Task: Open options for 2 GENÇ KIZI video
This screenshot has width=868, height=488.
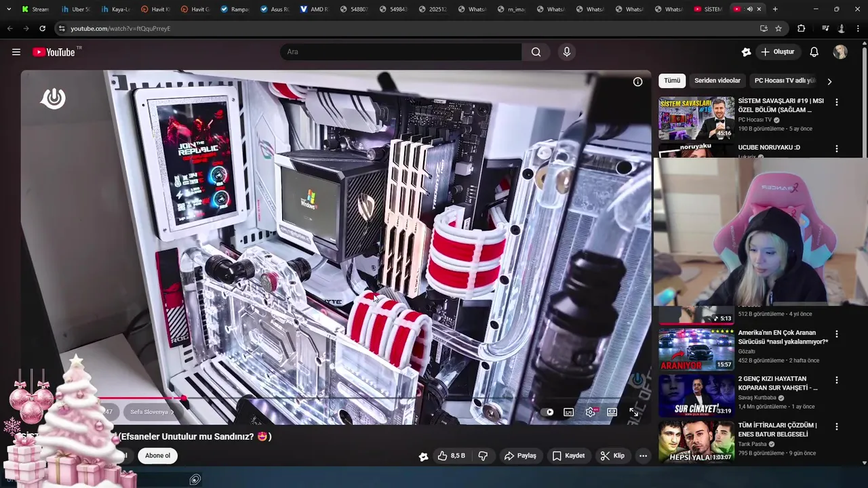Action: tap(836, 380)
